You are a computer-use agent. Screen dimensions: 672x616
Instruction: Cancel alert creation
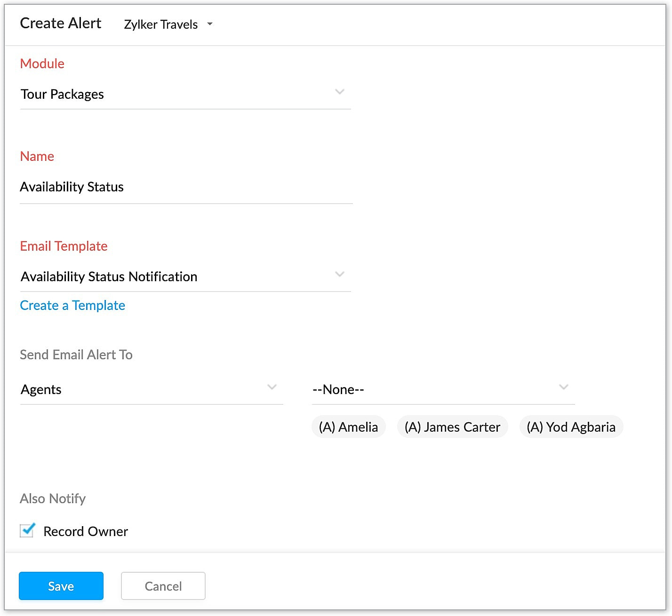[x=163, y=586]
